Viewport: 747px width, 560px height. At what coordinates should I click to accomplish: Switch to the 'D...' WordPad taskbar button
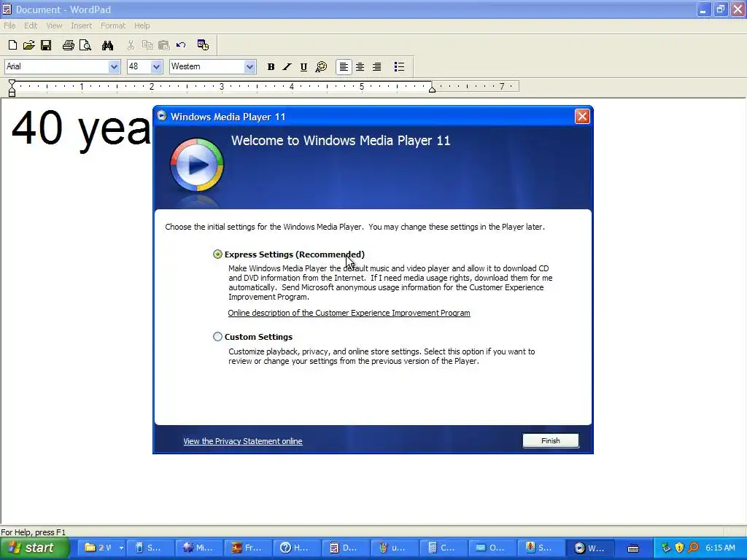tap(347, 548)
